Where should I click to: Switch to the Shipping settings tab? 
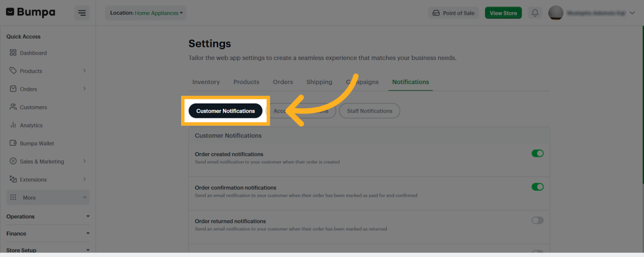319,82
